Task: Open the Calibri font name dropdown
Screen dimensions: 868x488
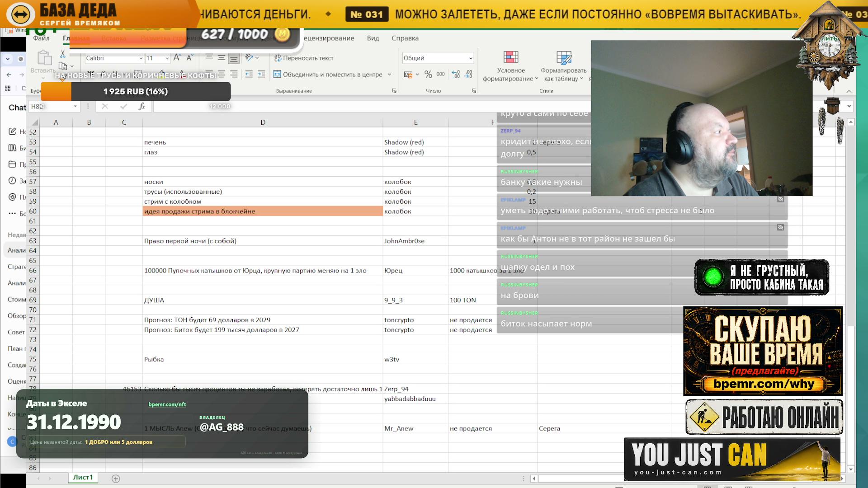Action: [x=141, y=58]
